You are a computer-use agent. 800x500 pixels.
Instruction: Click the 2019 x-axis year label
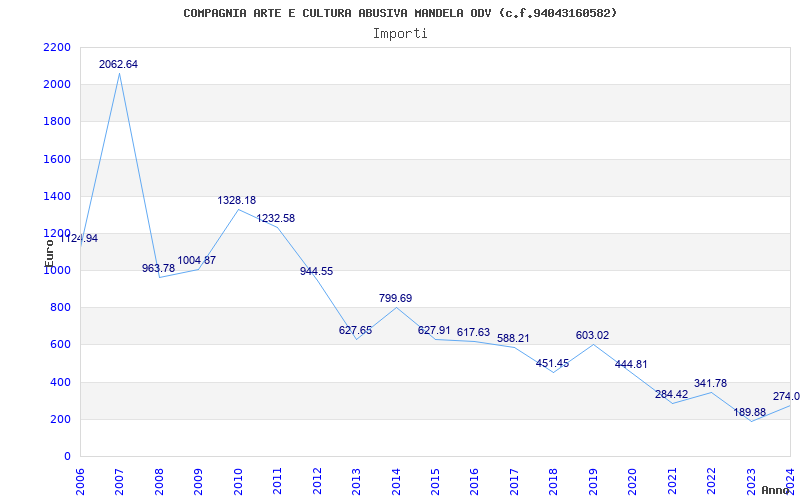tap(593, 481)
